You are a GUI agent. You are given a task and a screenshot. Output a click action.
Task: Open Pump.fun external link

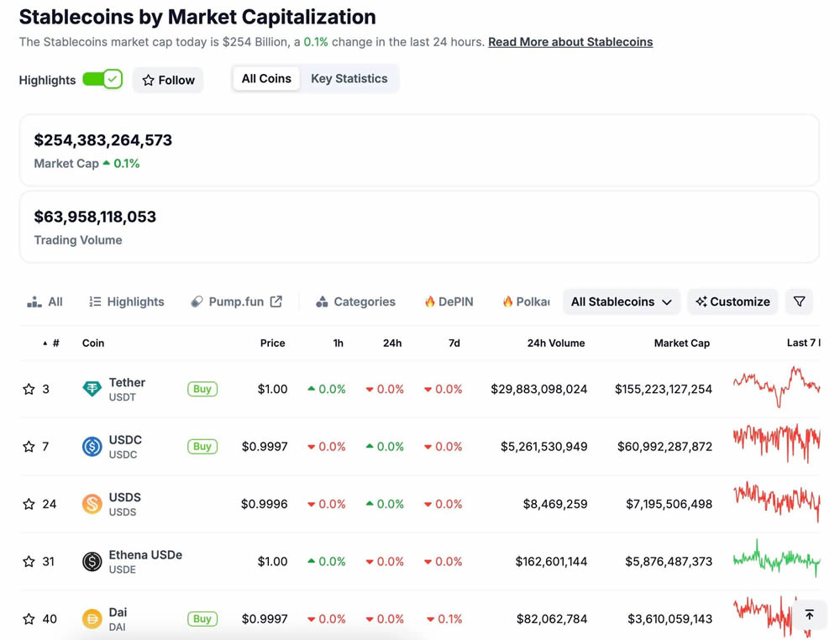(x=236, y=302)
